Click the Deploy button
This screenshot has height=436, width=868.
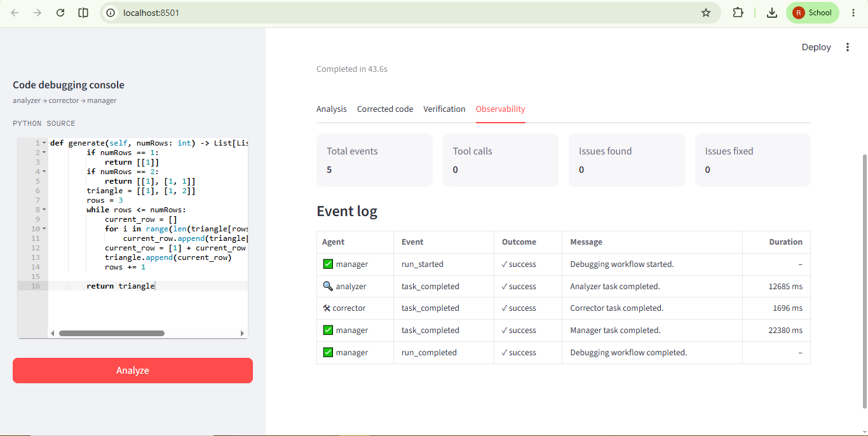point(816,47)
